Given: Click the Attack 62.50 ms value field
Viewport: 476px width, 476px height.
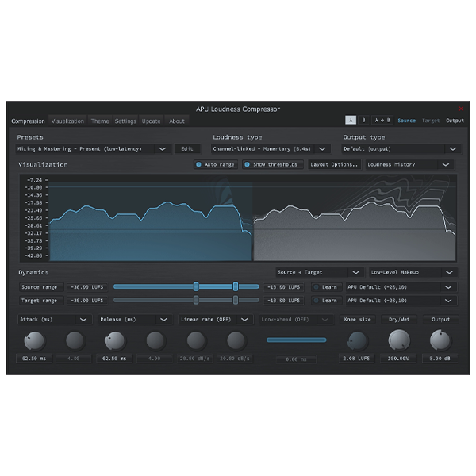Looking at the screenshot, I should click(x=34, y=359).
